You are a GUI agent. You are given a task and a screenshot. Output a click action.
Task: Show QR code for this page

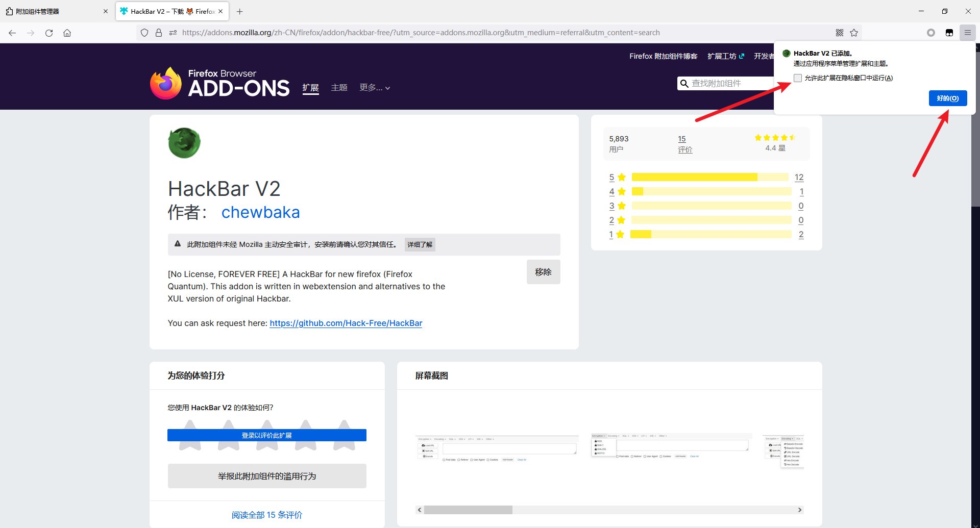pos(840,33)
